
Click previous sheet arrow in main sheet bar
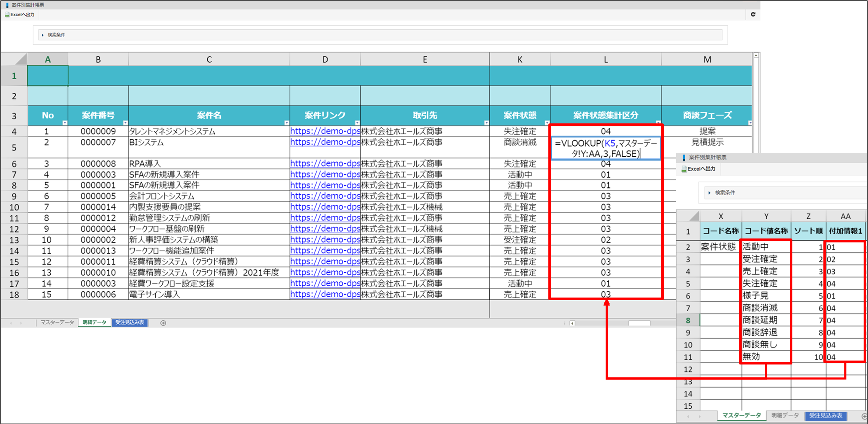tap(11, 323)
